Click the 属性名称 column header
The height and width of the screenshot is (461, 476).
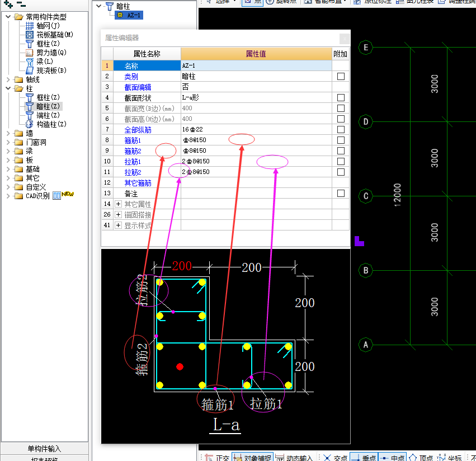147,54
